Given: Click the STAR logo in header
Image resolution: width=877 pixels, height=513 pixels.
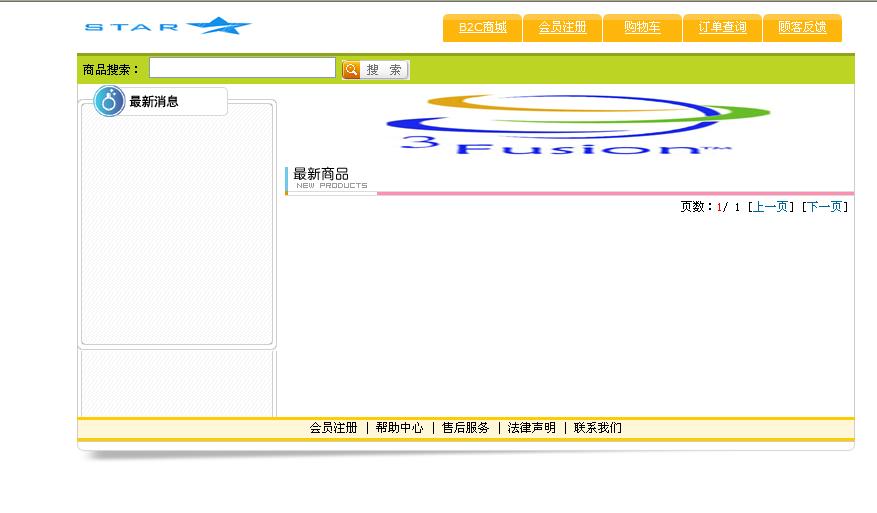Looking at the screenshot, I should point(168,26).
